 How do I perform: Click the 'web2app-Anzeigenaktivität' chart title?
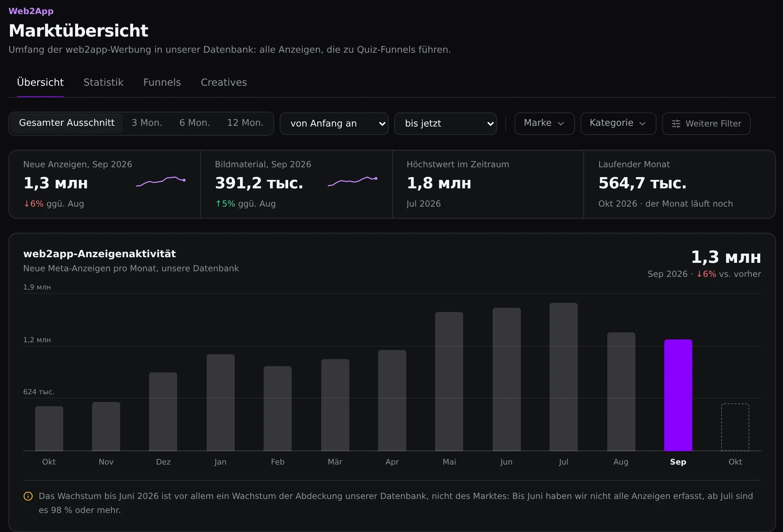(99, 254)
